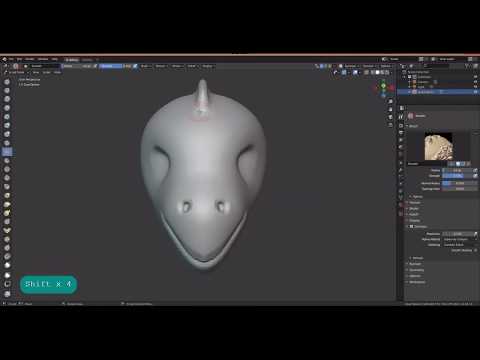Open the Detailing dropdown
The width and height of the screenshot is (480, 360).
pos(460,245)
